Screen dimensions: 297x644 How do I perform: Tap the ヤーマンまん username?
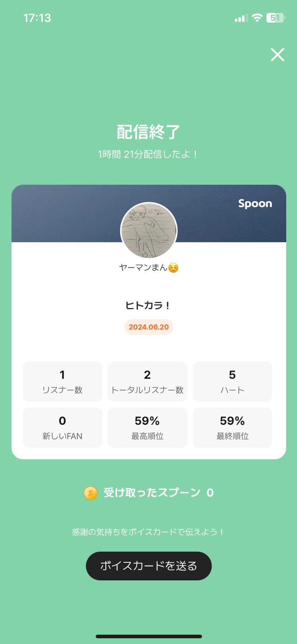(143, 268)
